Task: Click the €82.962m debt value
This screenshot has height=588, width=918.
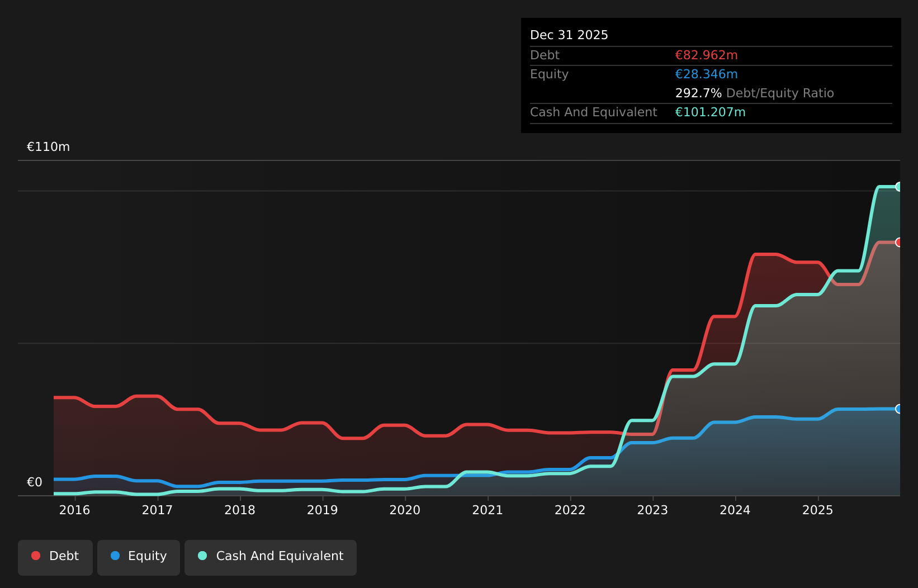Action: pos(706,55)
